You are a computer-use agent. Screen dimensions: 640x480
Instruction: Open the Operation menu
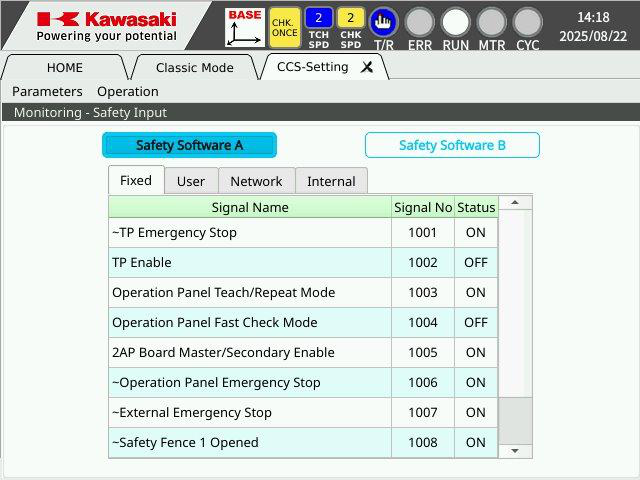tap(128, 91)
